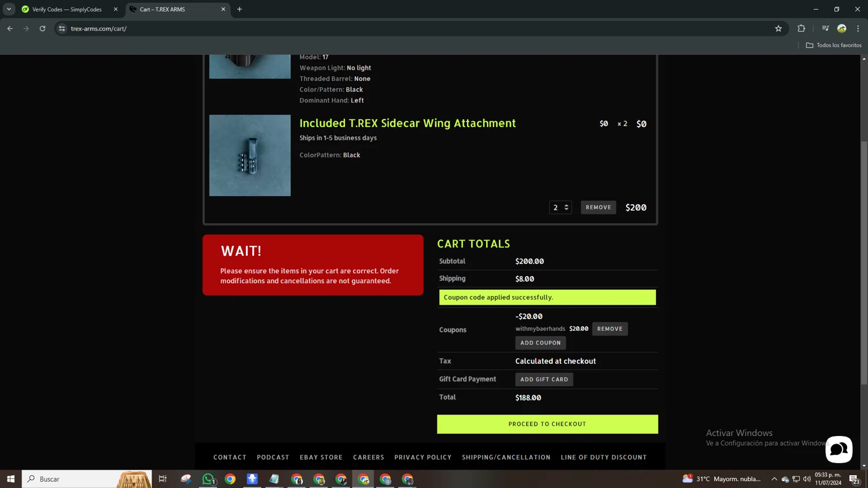Screen dimensions: 868x488
Task: Click the Buscar taskbar search box
Action: (x=87, y=479)
